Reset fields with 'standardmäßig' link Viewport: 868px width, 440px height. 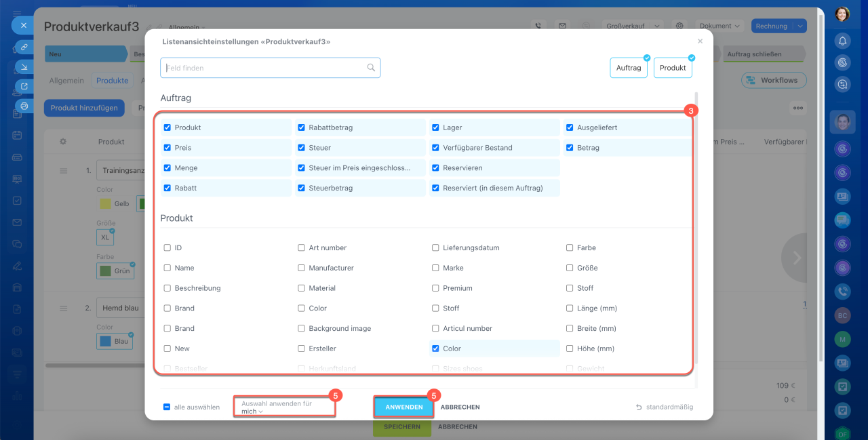665,407
